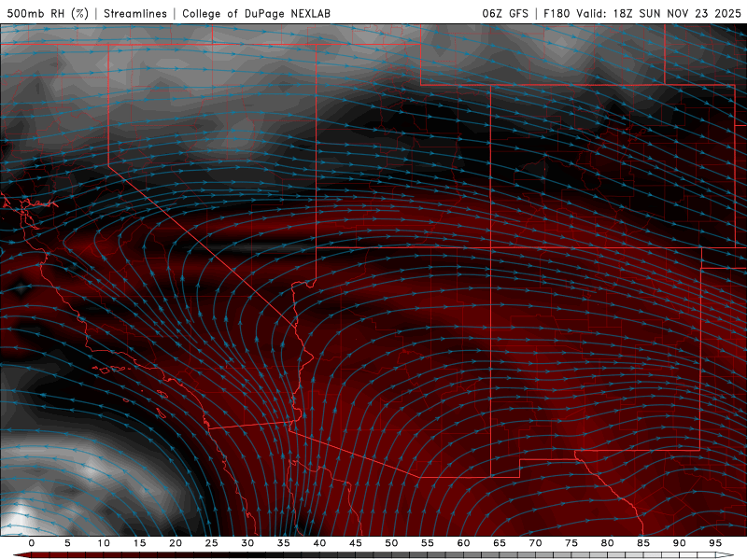Viewport: 747px width, 560px height.
Task: Select the "95" colorbar scale label
Action: pyautogui.click(x=715, y=543)
